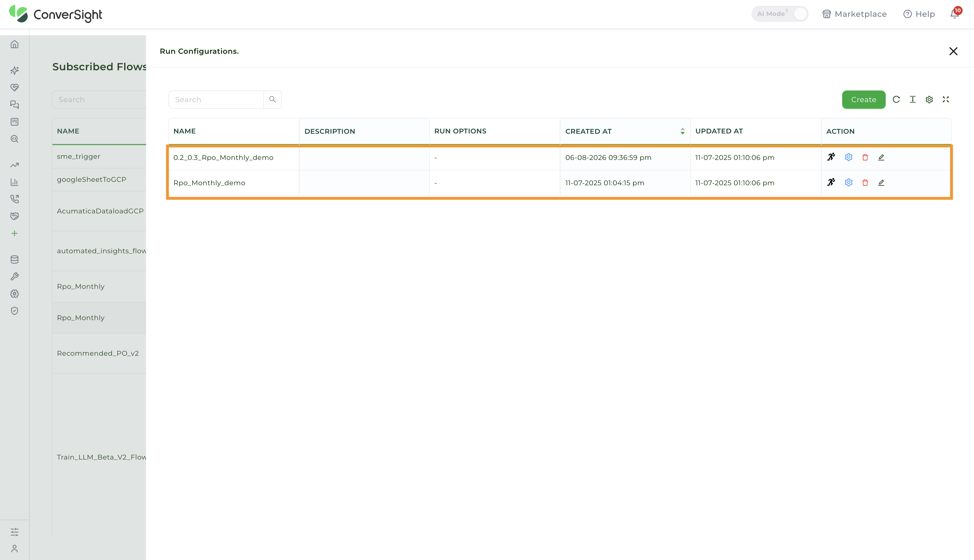This screenshot has height=560, width=974.
Task: Adjust table row height icon
Action: tap(913, 100)
